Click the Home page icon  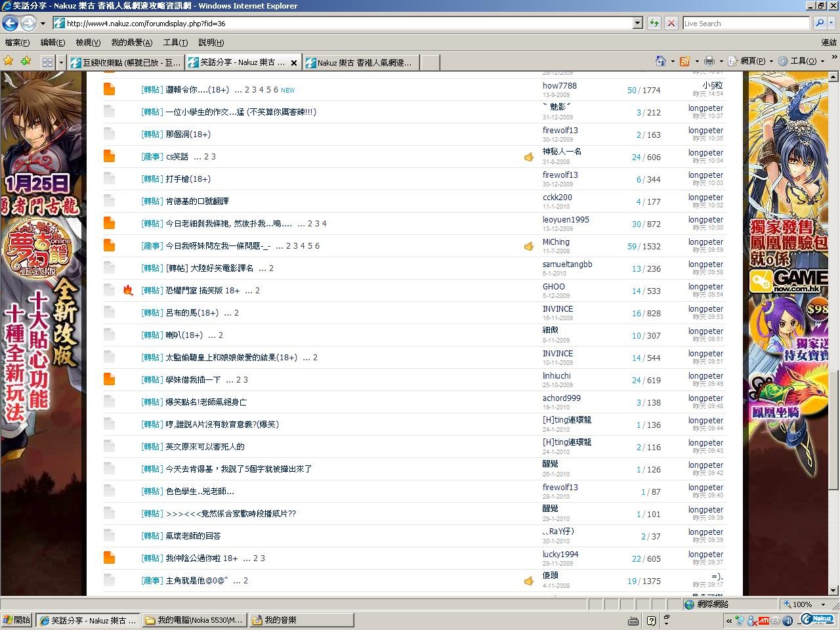(661, 61)
